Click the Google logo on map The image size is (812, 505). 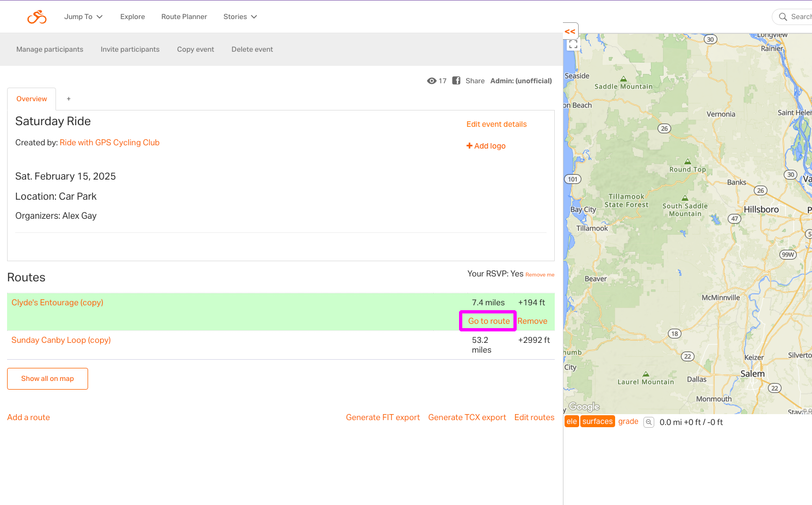coord(584,407)
